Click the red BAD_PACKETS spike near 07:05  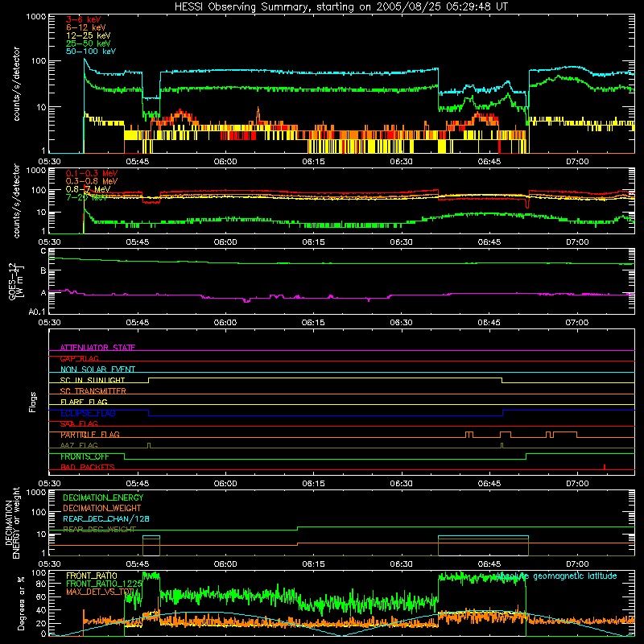tap(605, 467)
